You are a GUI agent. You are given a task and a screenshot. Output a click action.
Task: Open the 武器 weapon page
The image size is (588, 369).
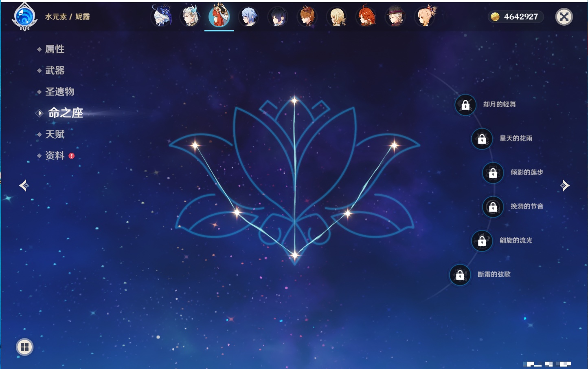[55, 71]
